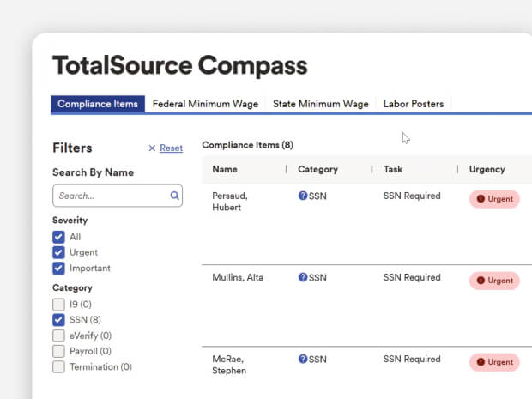Enable the Payroll (0) category filter
This screenshot has width=532, height=399.
click(x=58, y=351)
